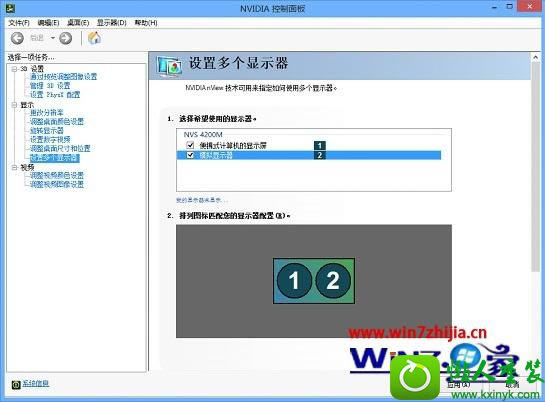545x402 pixels.
Task: Click the multiple displays header icon
Action: (x=169, y=66)
